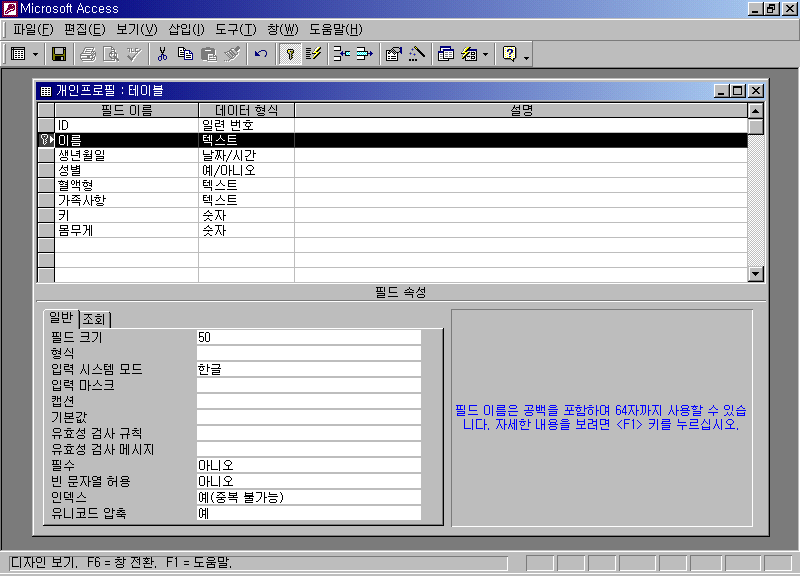Open the New Object dropdown arrow

click(485, 54)
